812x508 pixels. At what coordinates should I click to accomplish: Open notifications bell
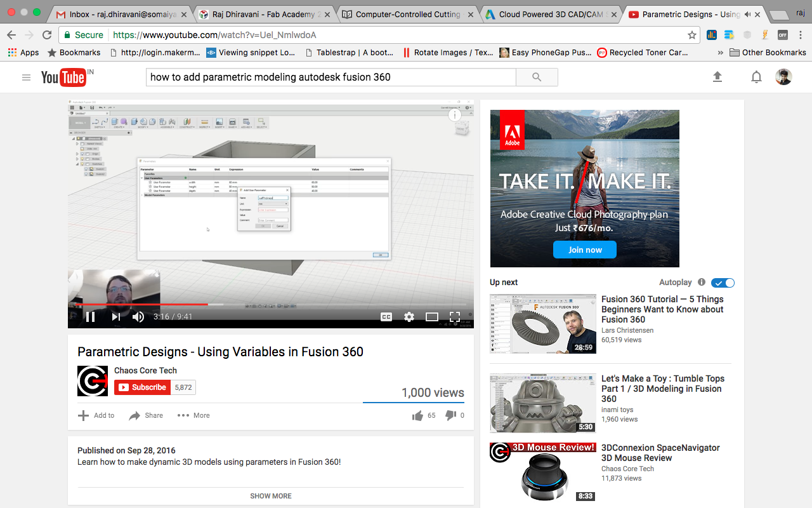click(x=756, y=77)
